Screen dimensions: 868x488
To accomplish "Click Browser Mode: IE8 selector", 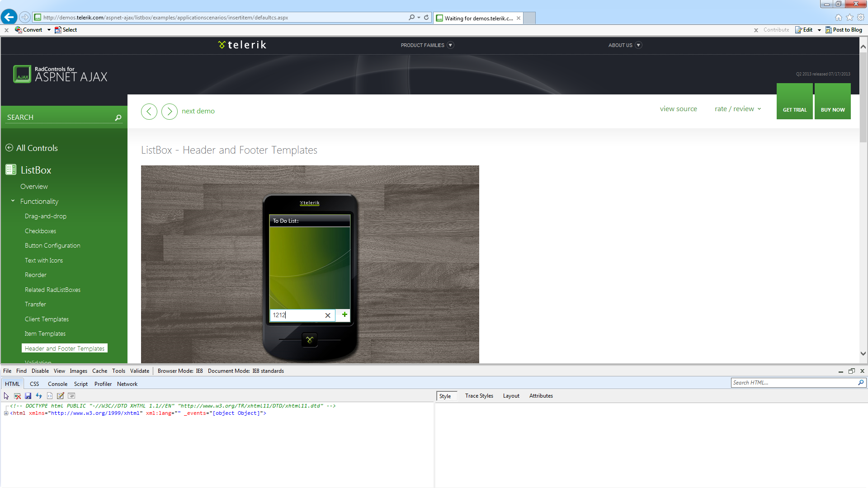I will click(x=180, y=371).
